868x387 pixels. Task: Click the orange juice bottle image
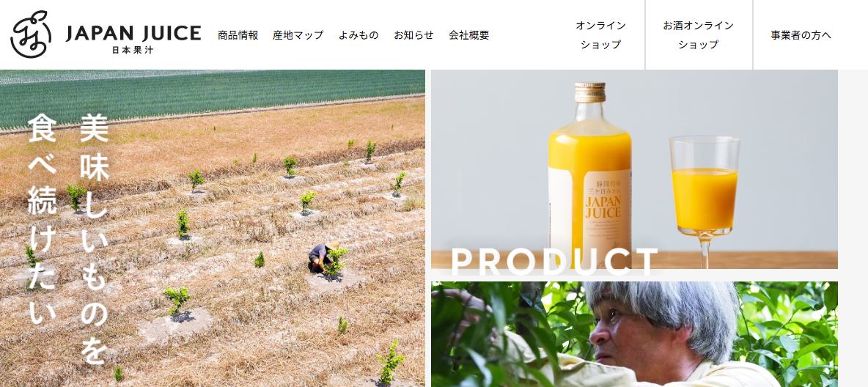coord(589,176)
